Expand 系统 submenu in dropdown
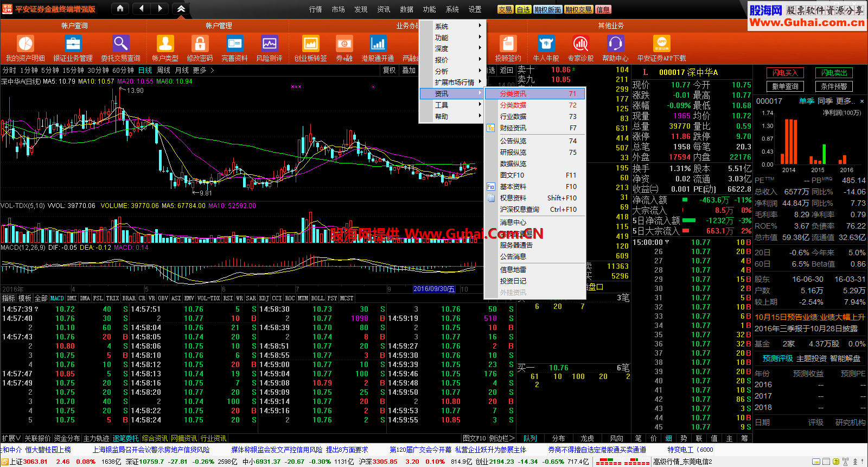The height and width of the screenshot is (467, 868). [452, 27]
